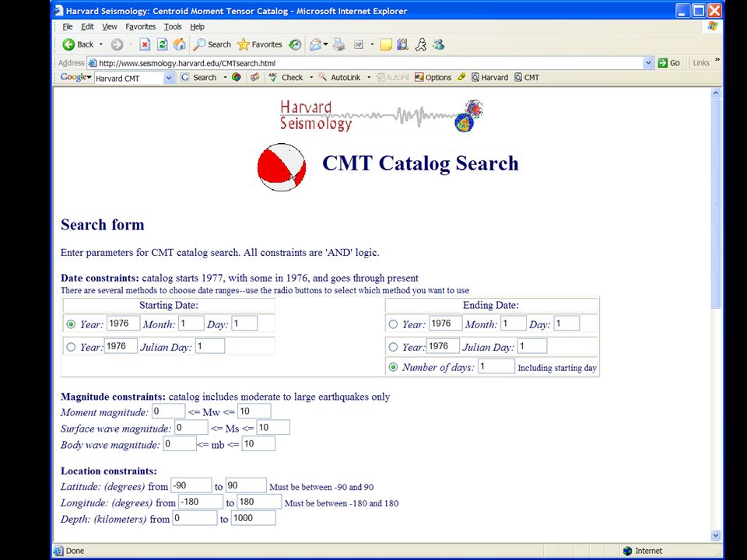Select the Number of days radio

[393, 367]
